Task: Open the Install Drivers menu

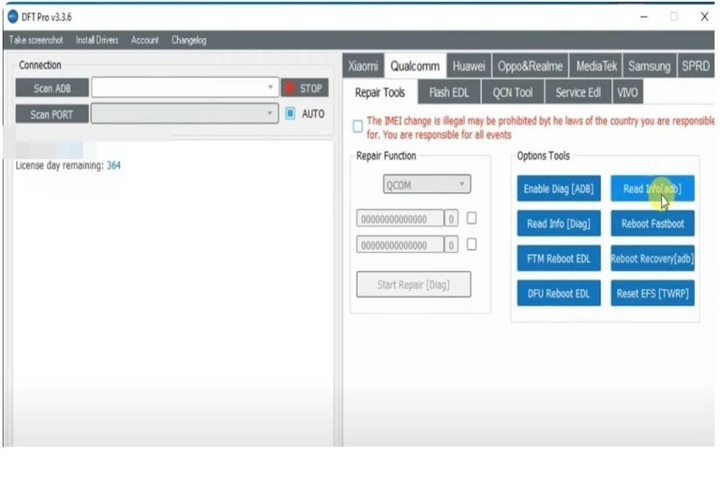Action: (x=98, y=40)
